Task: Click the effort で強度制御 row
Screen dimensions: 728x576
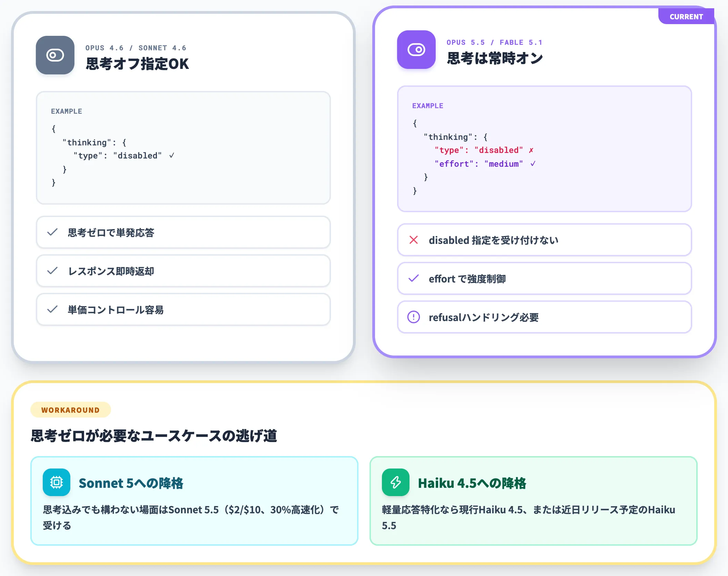Action: point(545,278)
